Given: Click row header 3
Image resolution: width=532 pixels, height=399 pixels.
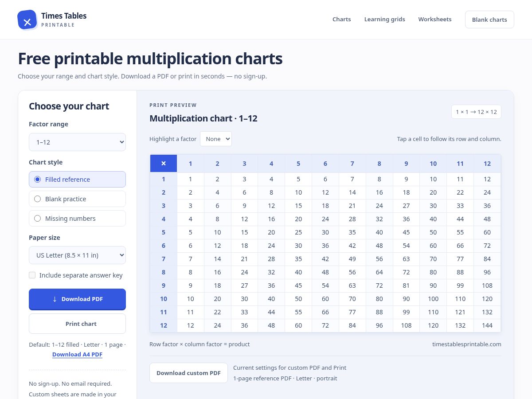Looking at the screenshot, I should click(x=164, y=206).
